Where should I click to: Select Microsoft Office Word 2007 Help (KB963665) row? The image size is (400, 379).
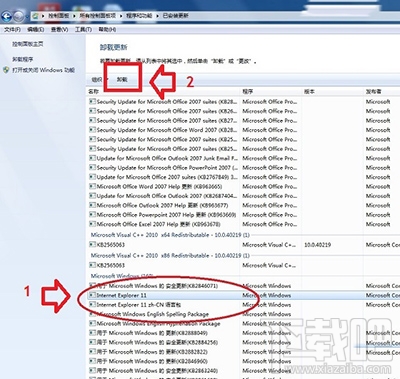[x=243, y=186]
